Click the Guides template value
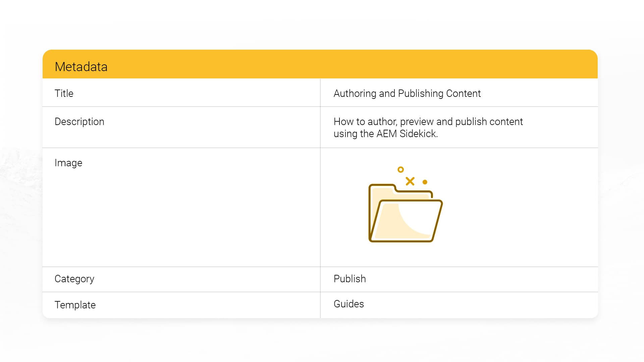644x362 pixels. [348, 304]
